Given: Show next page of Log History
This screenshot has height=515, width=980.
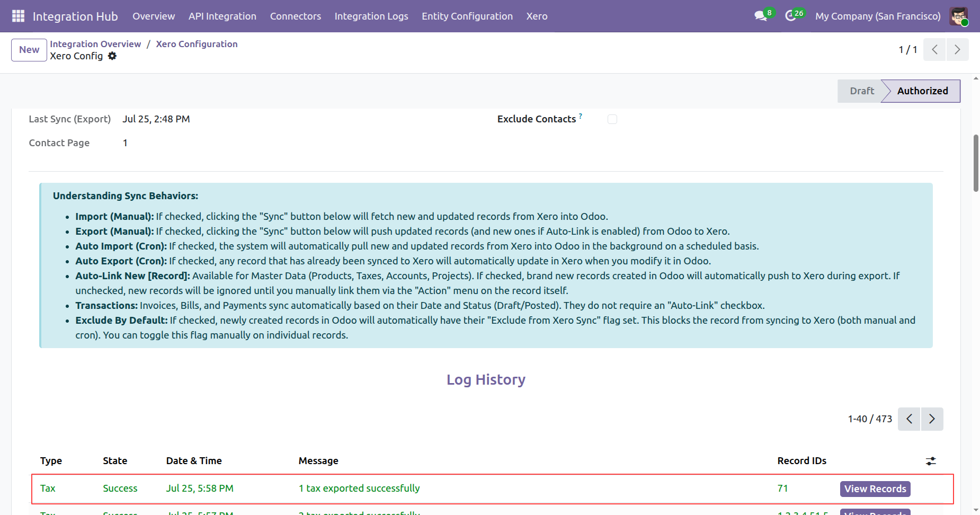Looking at the screenshot, I should click(x=932, y=419).
